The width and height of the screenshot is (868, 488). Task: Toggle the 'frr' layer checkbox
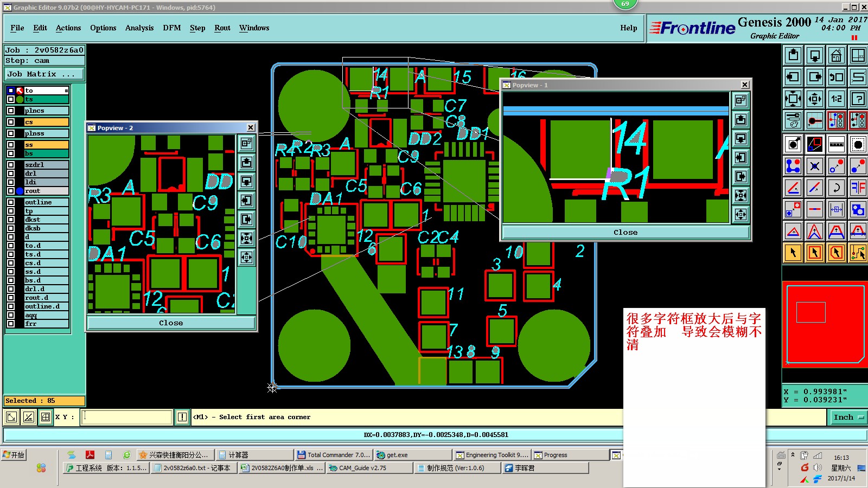[x=11, y=324]
